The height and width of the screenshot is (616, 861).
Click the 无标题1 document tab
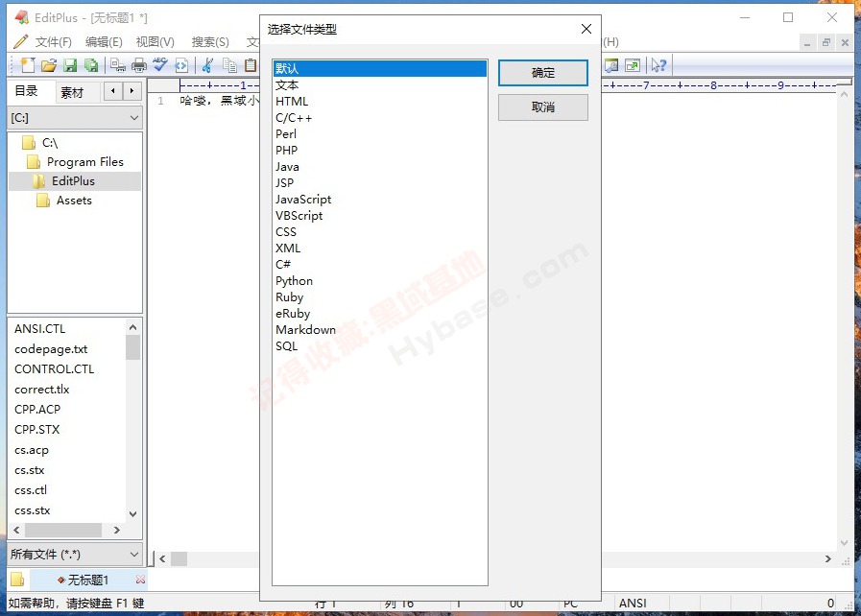click(x=88, y=580)
